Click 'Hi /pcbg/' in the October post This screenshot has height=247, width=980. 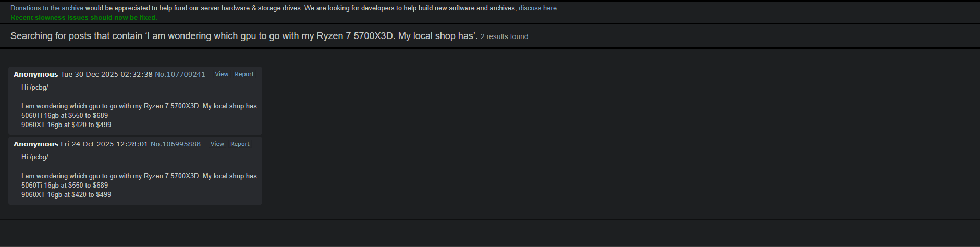35,157
